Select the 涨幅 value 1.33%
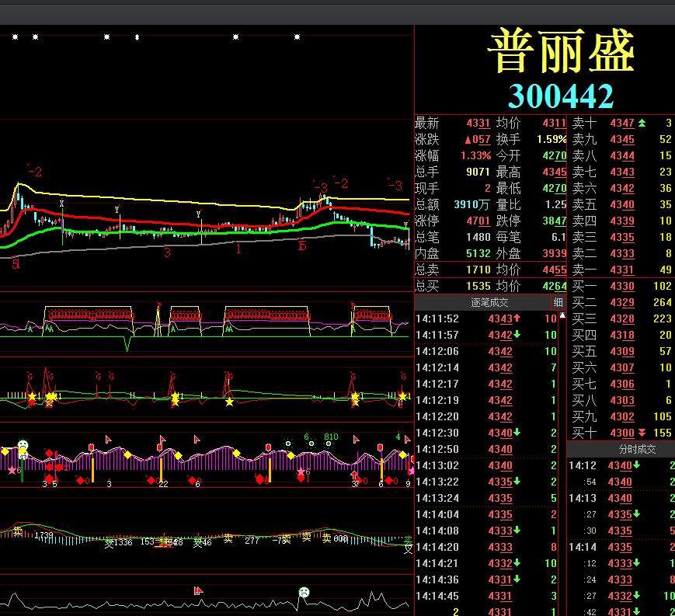Screen dimensions: 675x616 pyautogui.click(x=475, y=155)
